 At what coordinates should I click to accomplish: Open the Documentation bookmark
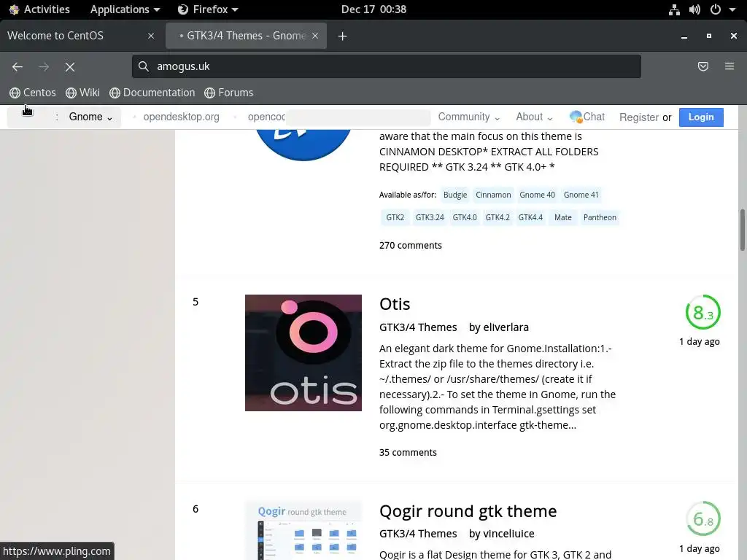tap(152, 93)
